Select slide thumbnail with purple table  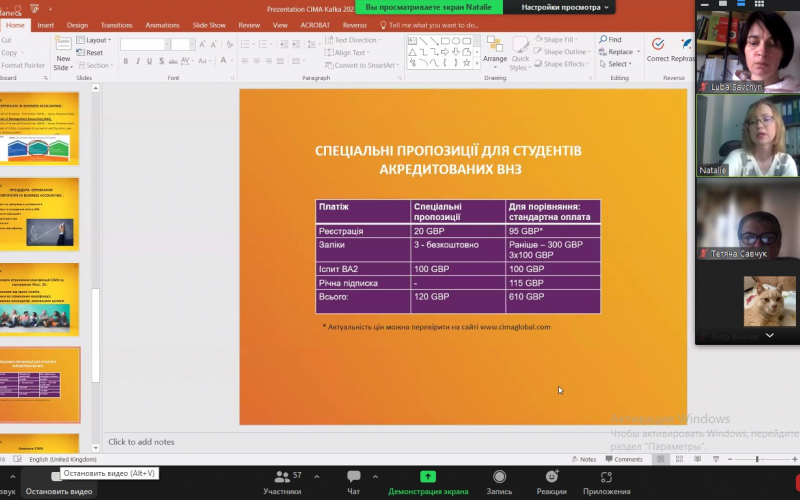(x=39, y=385)
